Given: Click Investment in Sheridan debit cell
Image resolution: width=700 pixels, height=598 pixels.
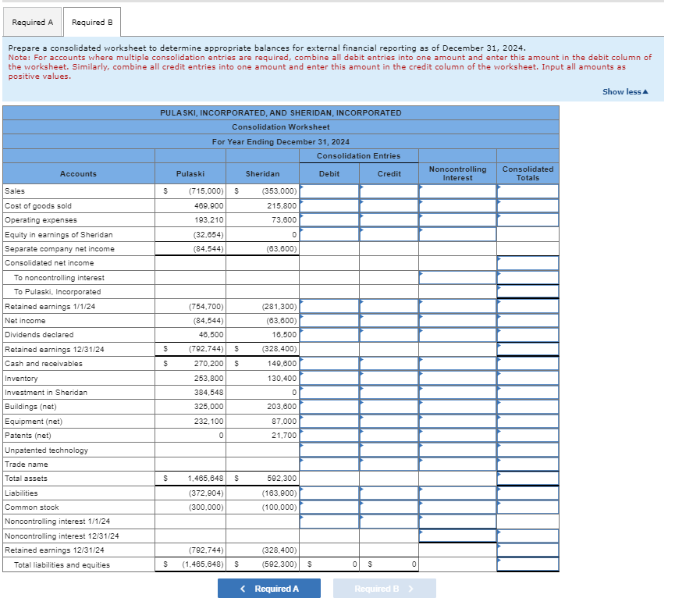Looking at the screenshot, I should tap(329, 393).
